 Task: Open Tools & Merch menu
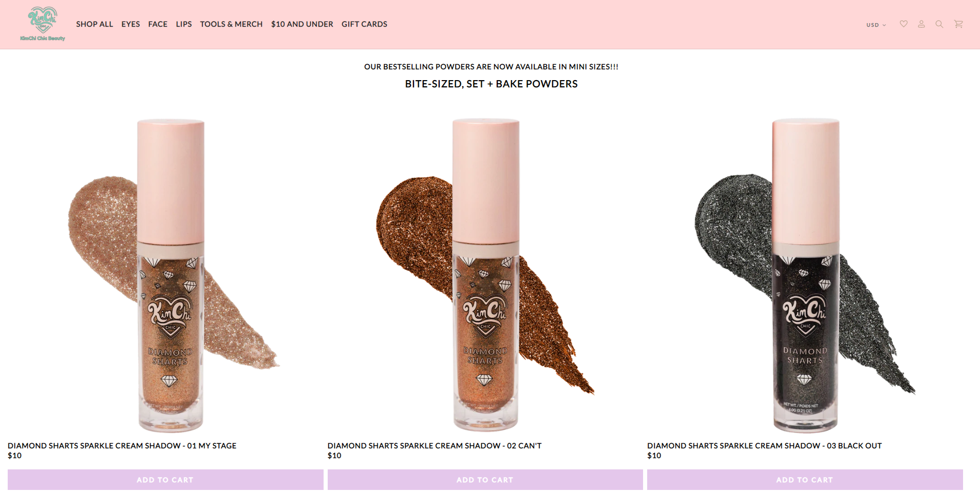point(231,24)
